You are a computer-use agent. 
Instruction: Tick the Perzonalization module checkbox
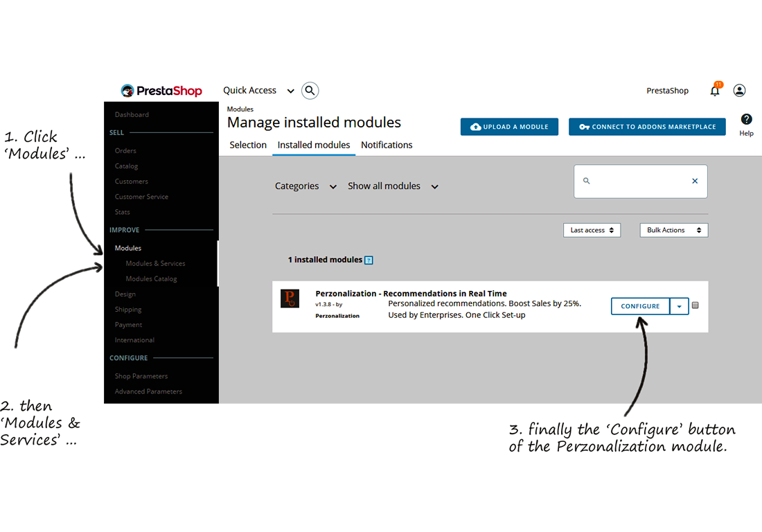tap(695, 305)
